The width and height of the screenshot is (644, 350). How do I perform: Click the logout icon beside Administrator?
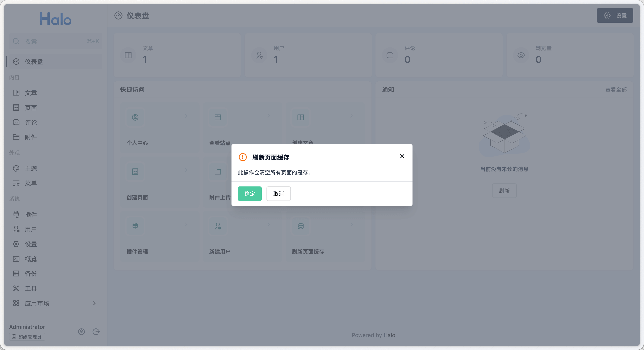96,332
